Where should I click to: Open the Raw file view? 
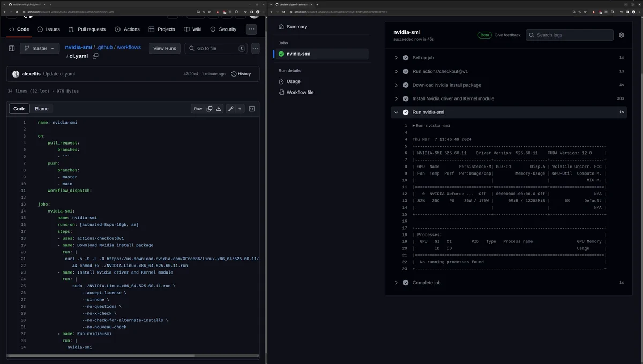(198, 109)
